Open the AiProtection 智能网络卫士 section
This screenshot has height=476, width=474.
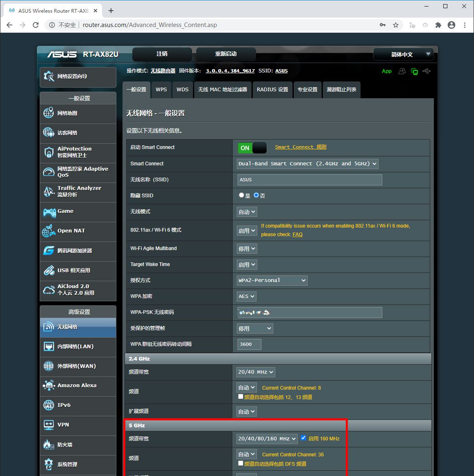point(75,153)
